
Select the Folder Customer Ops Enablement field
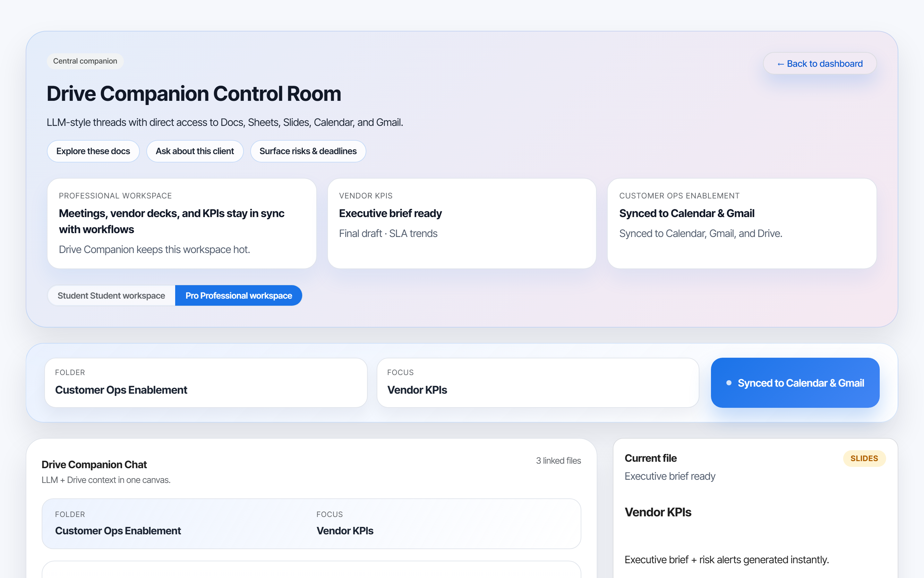coord(206,383)
